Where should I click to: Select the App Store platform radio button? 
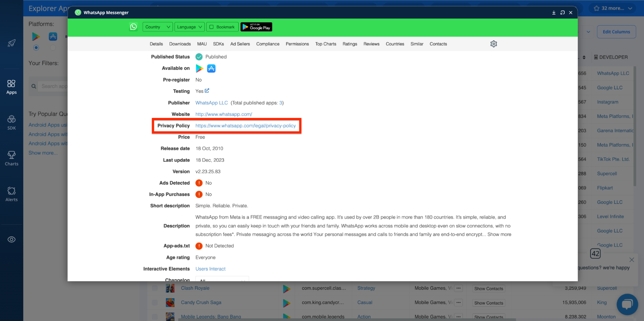(x=53, y=48)
